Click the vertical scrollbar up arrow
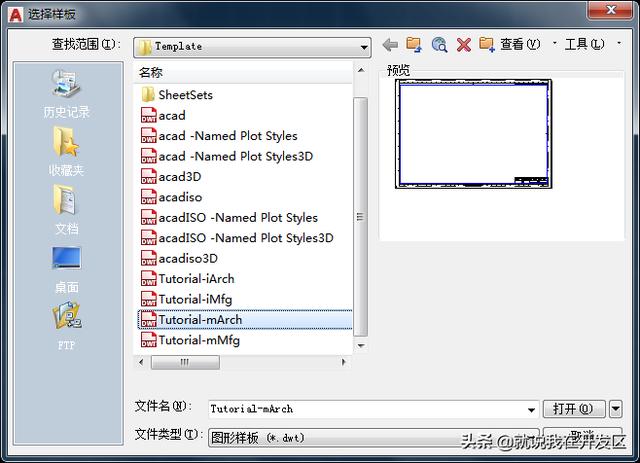The width and height of the screenshot is (640, 463). click(x=361, y=71)
